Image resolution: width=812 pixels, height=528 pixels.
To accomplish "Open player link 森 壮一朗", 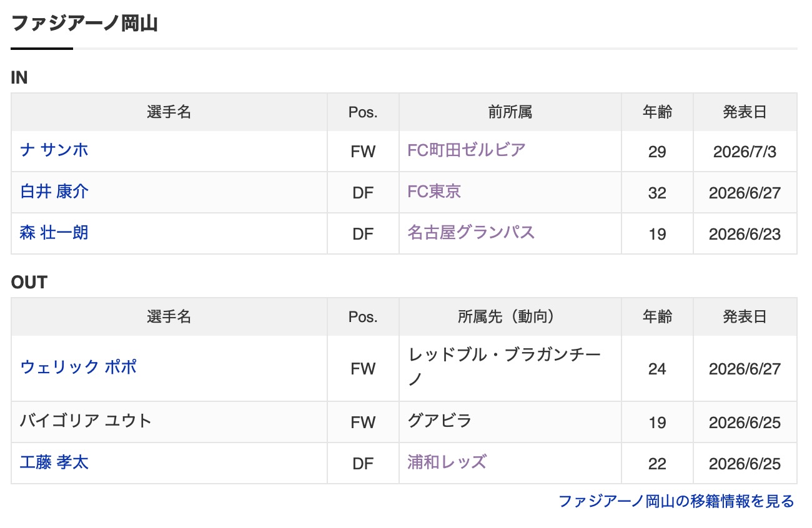I will coord(54,233).
